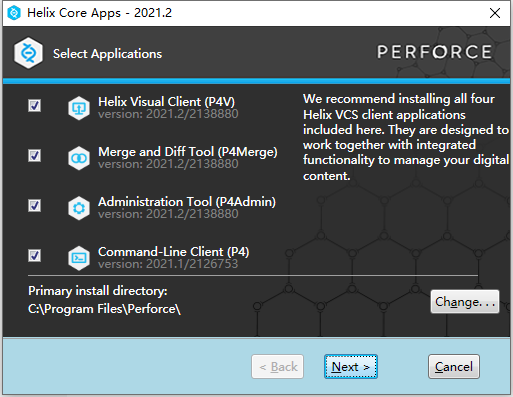The image size is (513, 397).
Task: Click "Helix Core Apps - 2021.2" window title
Action: coord(99,13)
